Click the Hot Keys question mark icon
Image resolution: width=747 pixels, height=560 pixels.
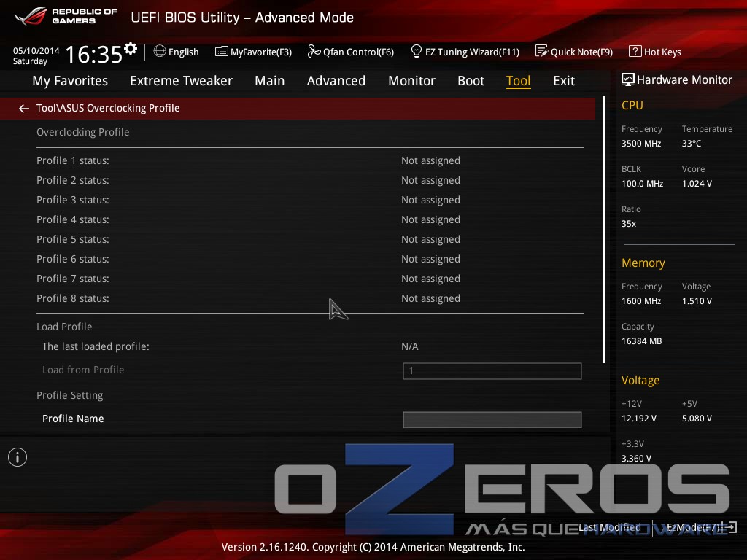pos(635,52)
